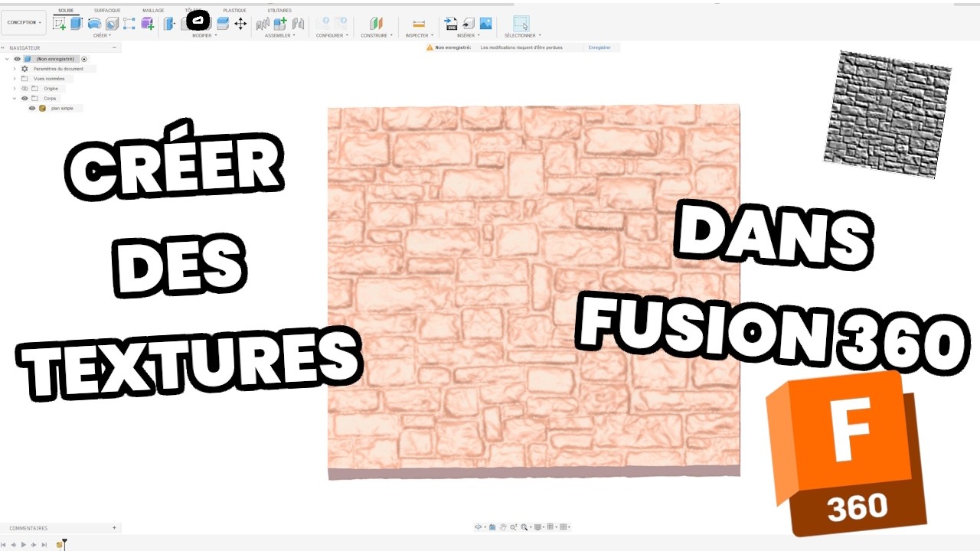Image resolution: width=980 pixels, height=551 pixels.
Task: Open the MODIFIER dropdown menu
Action: coord(204,35)
